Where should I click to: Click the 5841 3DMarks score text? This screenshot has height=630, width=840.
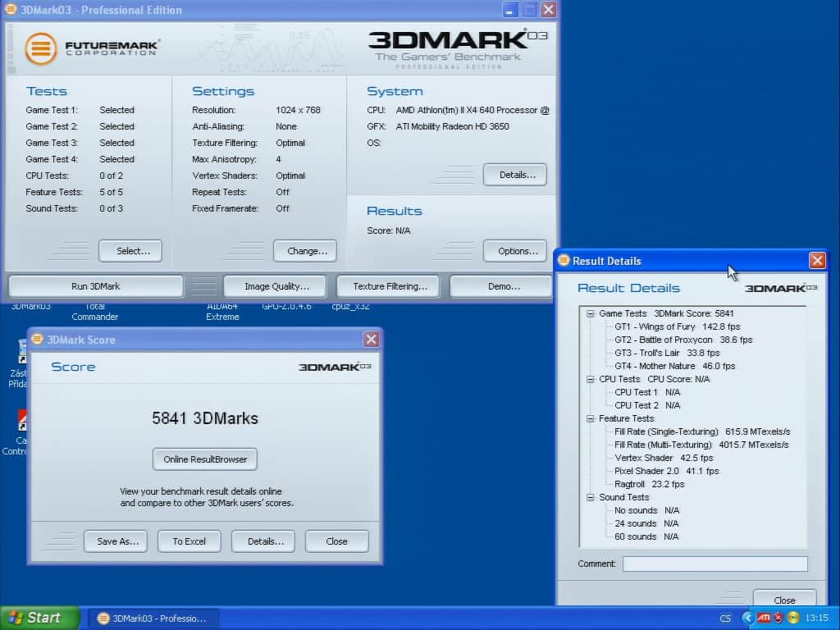pos(204,418)
